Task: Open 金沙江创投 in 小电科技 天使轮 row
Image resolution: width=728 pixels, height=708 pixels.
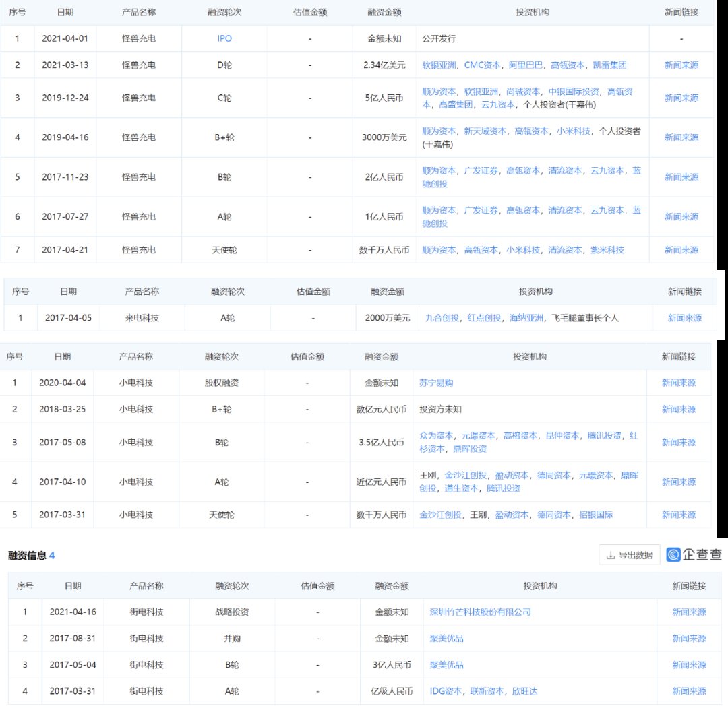Action: (440, 515)
